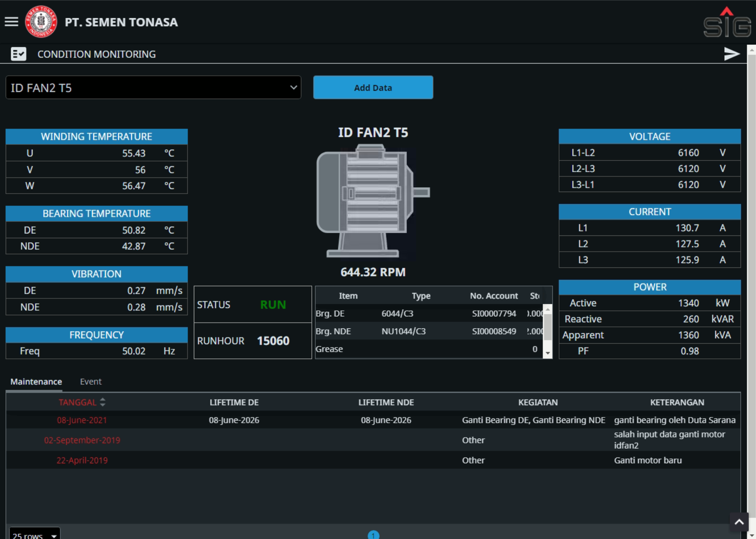Click the Add Data button
The image size is (756, 539).
point(373,88)
